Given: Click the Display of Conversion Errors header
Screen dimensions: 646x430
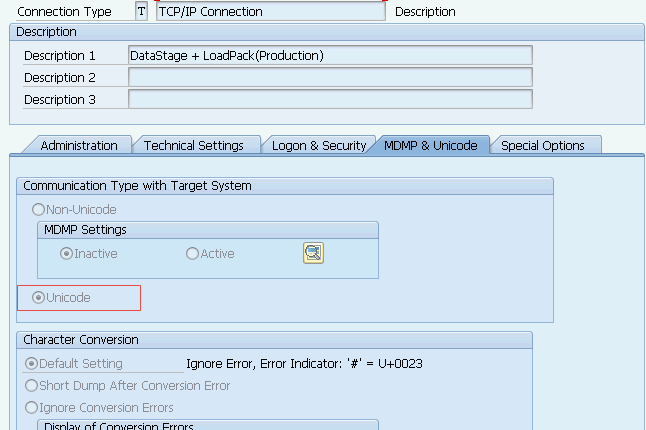Looking at the screenshot, I should coord(208,425).
